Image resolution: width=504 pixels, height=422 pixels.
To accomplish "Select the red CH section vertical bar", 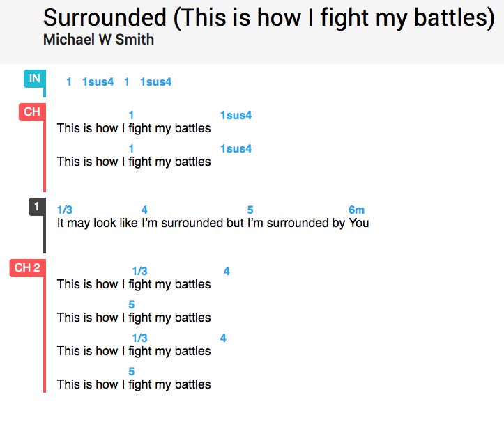I will 45,157.
